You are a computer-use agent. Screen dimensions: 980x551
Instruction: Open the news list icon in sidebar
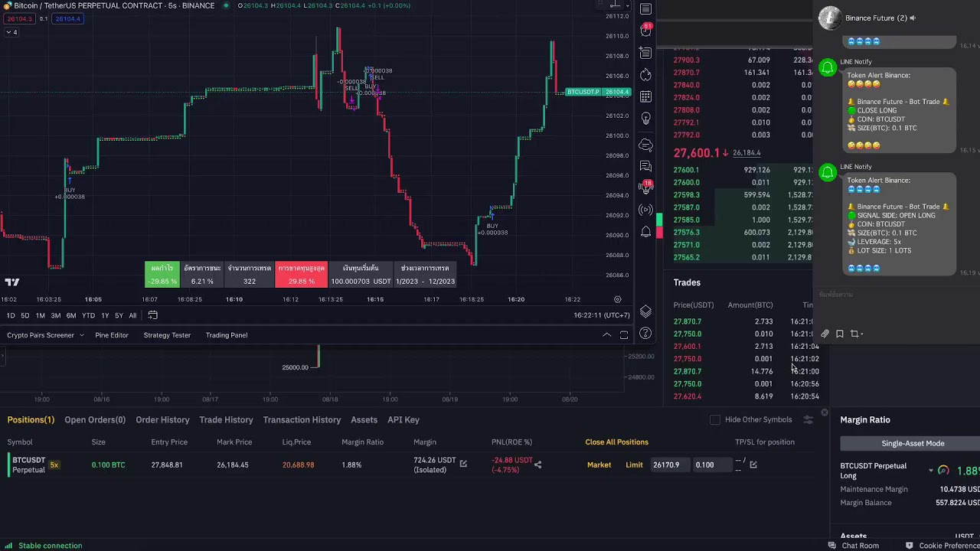(x=645, y=53)
